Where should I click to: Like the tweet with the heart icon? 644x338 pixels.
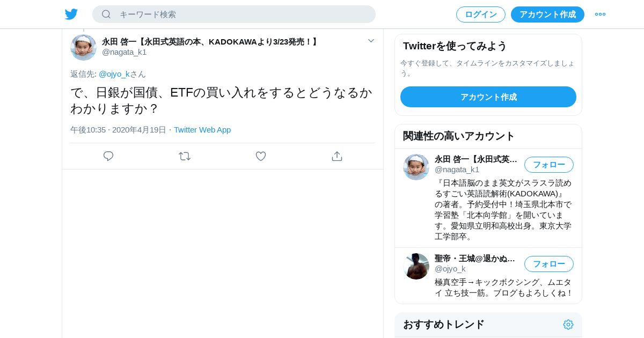(261, 156)
